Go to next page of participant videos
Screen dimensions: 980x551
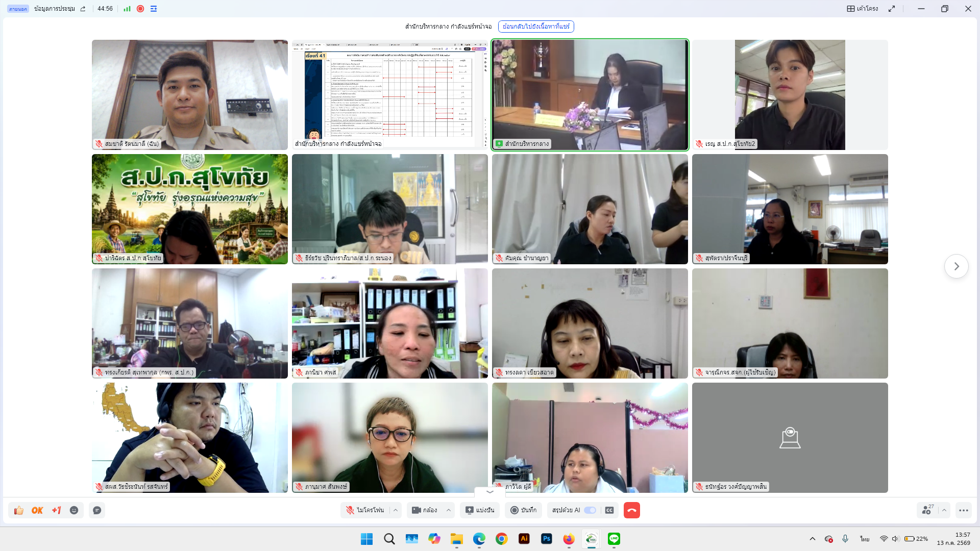[957, 266]
